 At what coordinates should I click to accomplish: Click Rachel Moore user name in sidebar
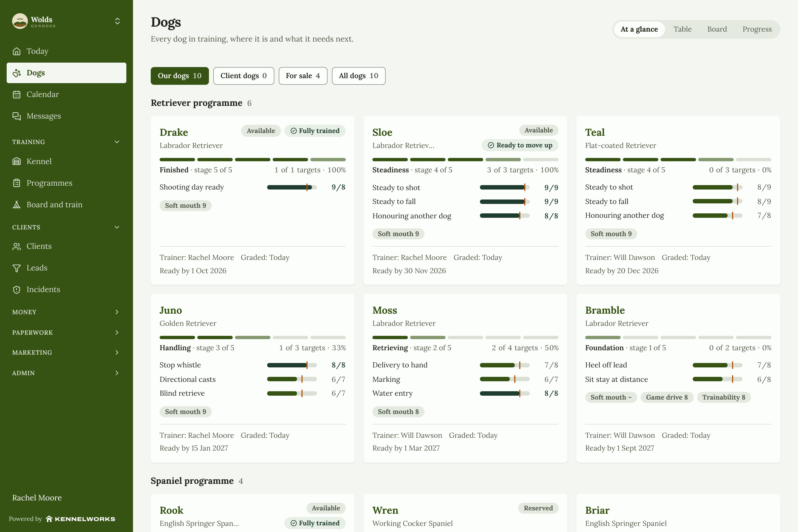click(37, 498)
